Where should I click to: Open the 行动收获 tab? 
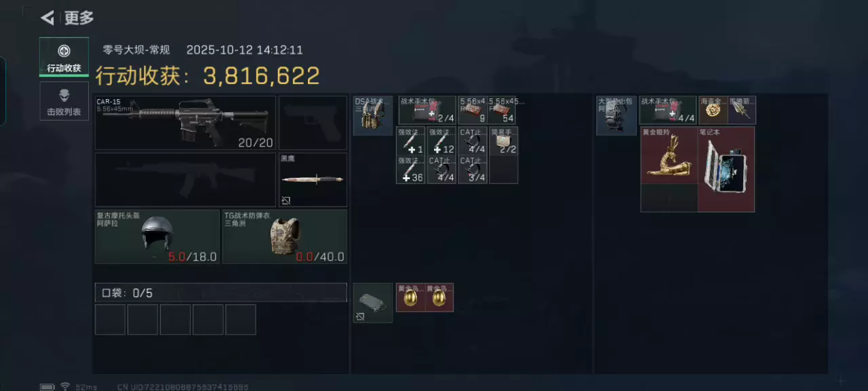pyautogui.click(x=64, y=57)
